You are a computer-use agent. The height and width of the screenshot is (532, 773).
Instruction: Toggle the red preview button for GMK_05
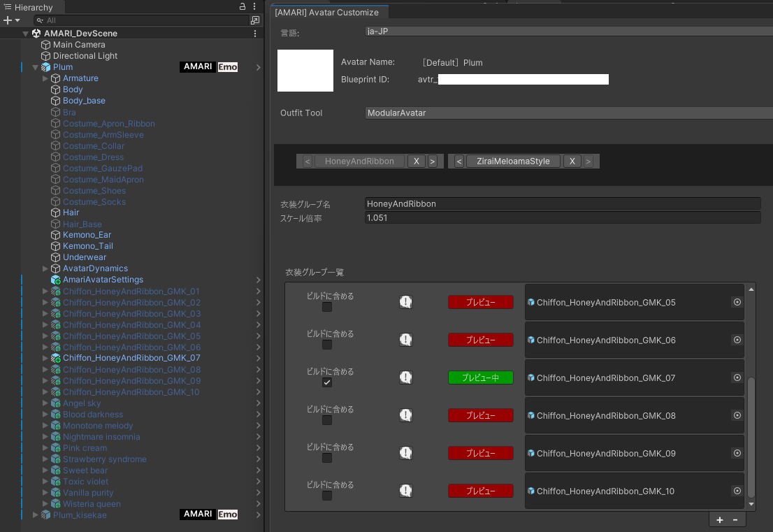coord(481,302)
